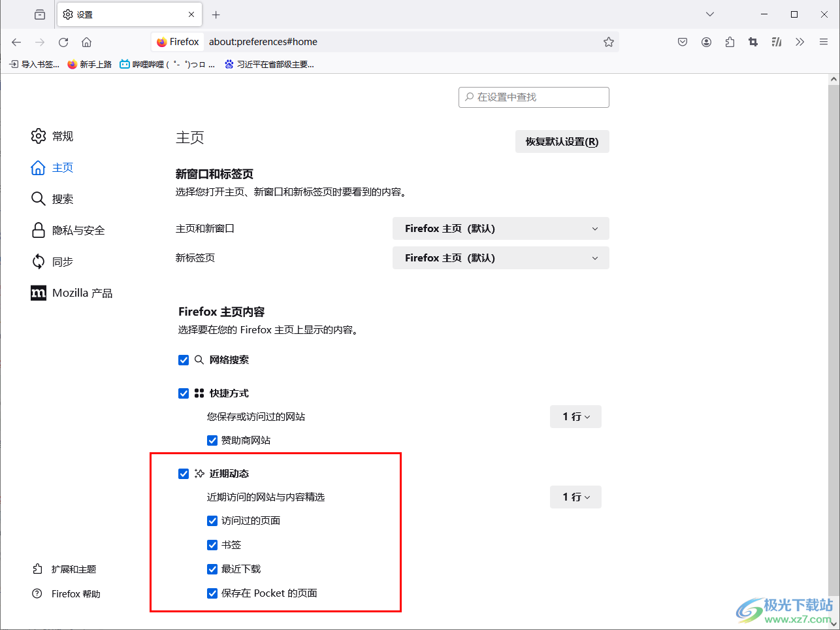Open the extensions puzzle icon
The image size is (840, 630).
(730, 42)
